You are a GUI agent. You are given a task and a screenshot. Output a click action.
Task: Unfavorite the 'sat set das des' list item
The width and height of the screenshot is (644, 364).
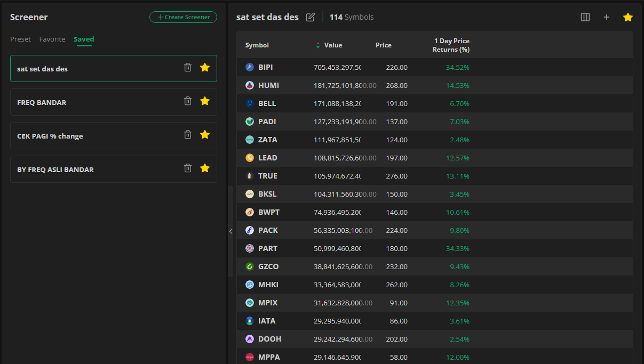point(205,68)
